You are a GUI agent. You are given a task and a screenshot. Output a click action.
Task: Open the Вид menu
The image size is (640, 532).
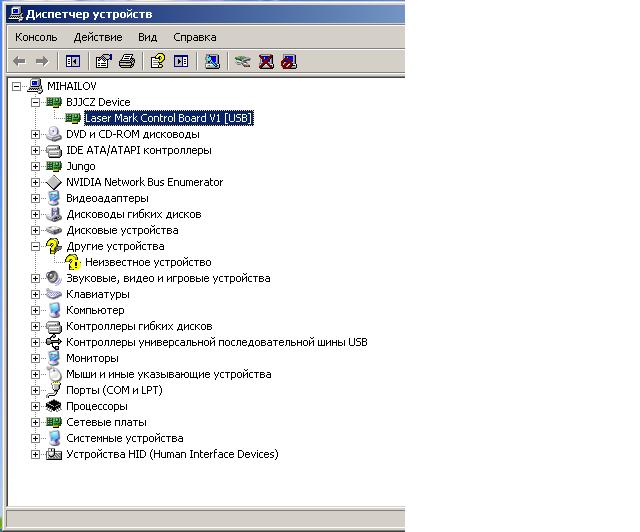148,37
